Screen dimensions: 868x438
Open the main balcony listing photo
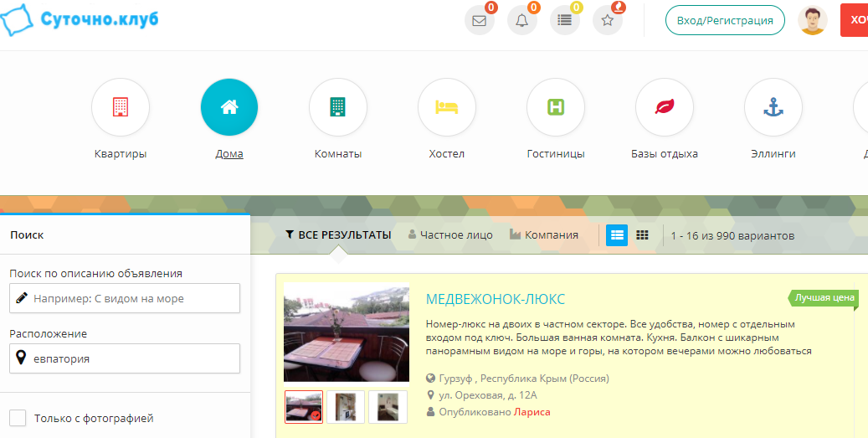[347, 332]
